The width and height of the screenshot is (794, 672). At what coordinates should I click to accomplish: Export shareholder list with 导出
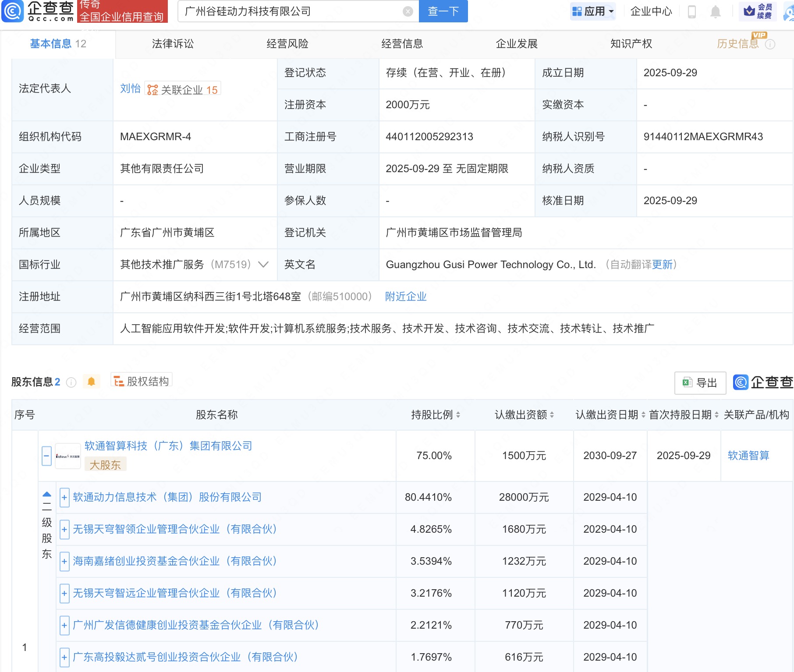tap(700, 383)
